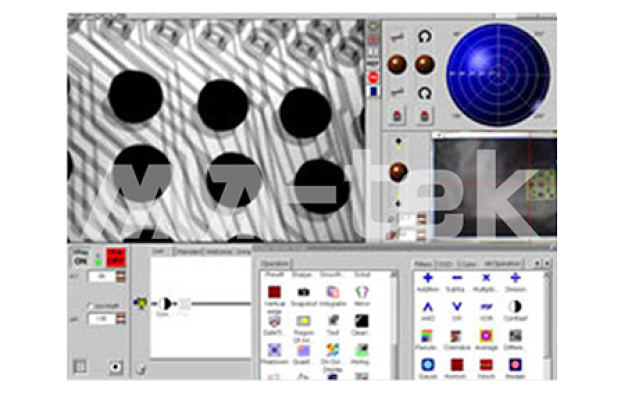Click the tab scroll right arrow in filters panel

tap(547, 263)
